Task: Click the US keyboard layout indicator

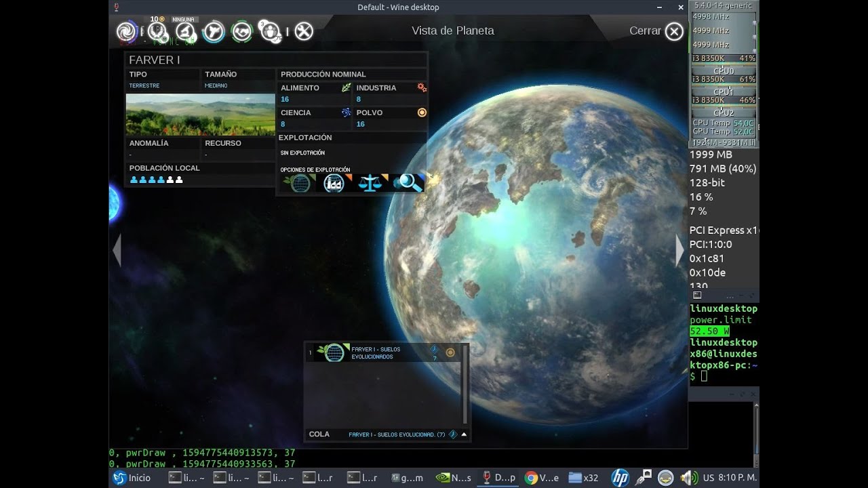Action: tap(709, 478)
